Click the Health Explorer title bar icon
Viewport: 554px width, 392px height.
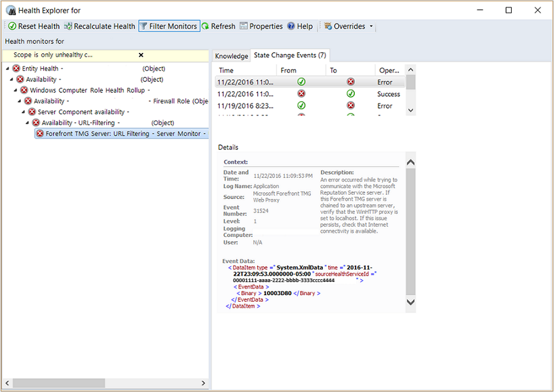[x=11, y=11]
